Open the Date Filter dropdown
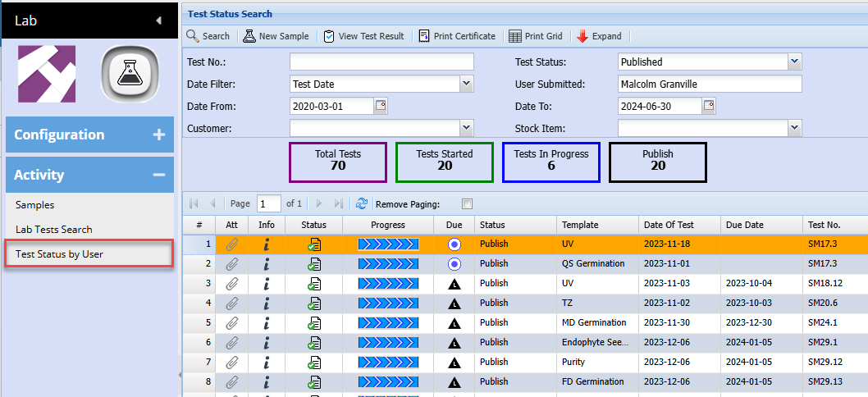Screen dimensions: 868x397 coord(466,84)
